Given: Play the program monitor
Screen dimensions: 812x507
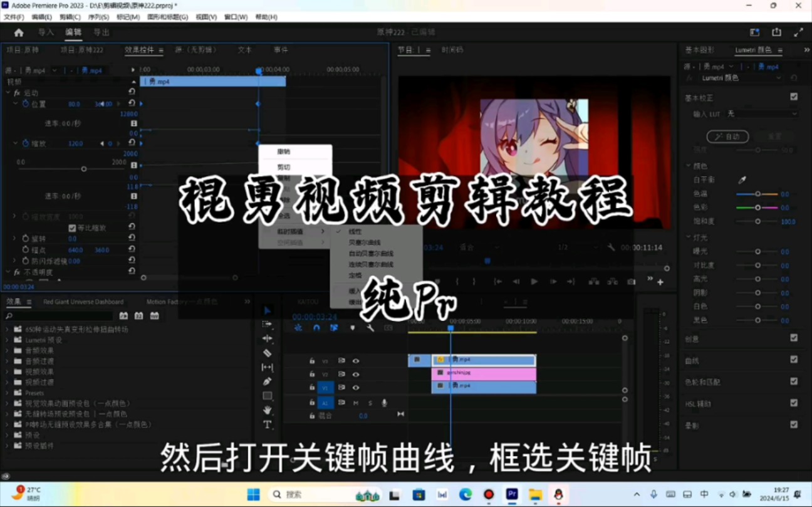Looking at the screenshot, I should point(534,281).
